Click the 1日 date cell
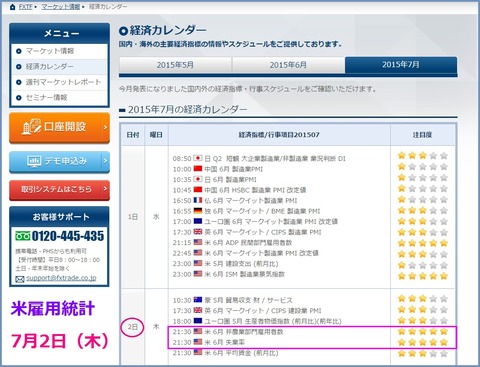 tap(133, 217)
